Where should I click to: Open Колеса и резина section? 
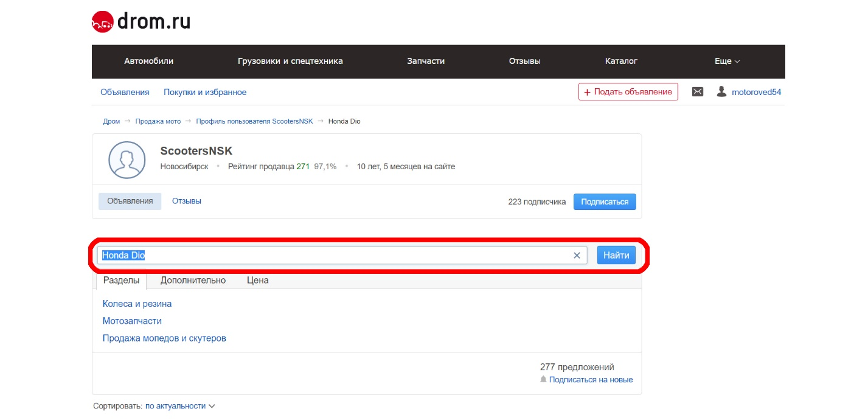click(x=137, y=304)
